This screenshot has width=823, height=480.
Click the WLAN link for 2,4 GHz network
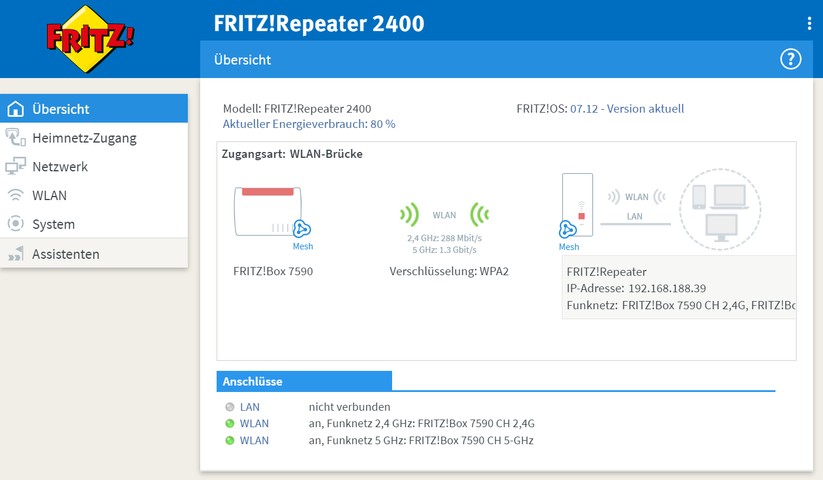click(x=254, y=424)
